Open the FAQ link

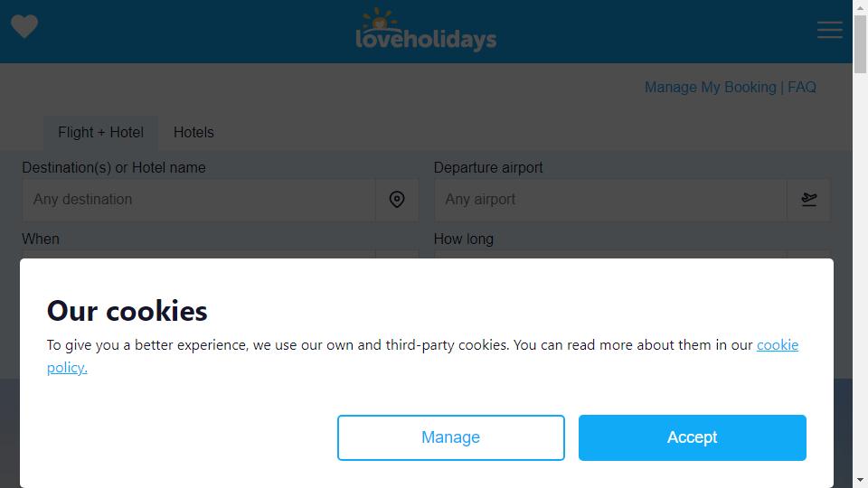[802, 88]
